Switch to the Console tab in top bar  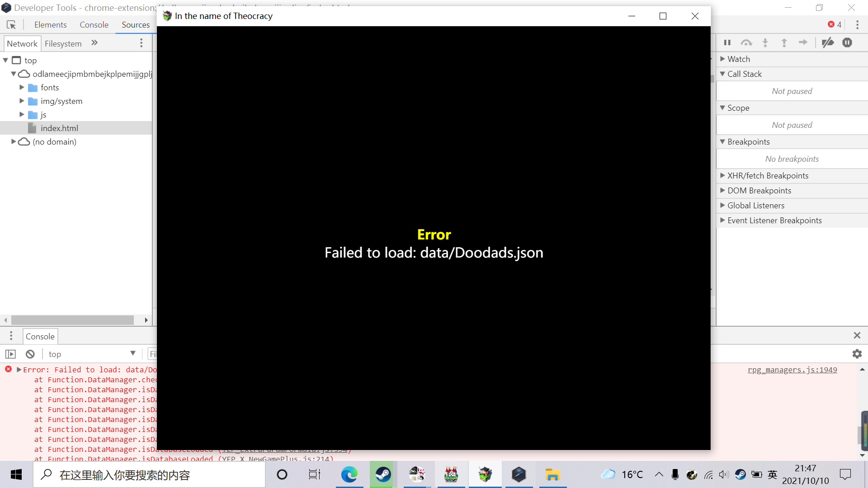click(x=94, y=25)
